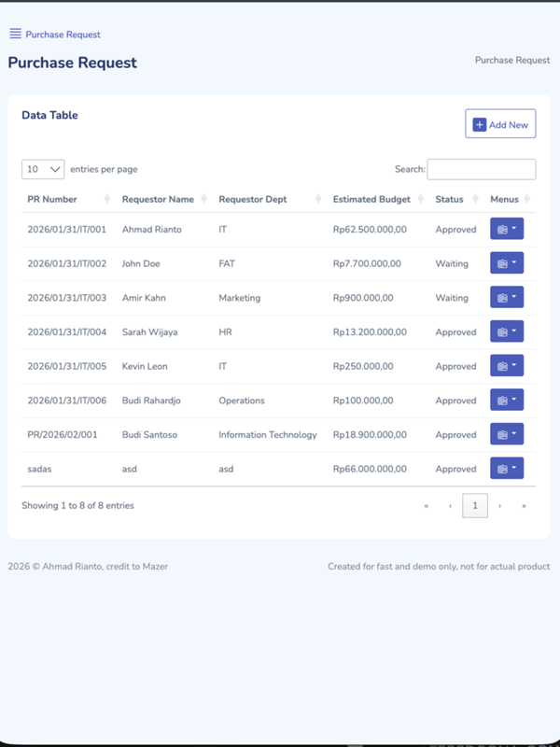Click the Ahmad Rianto footer link
This screenshot has height=747, width=560.
tap(72, 567)
